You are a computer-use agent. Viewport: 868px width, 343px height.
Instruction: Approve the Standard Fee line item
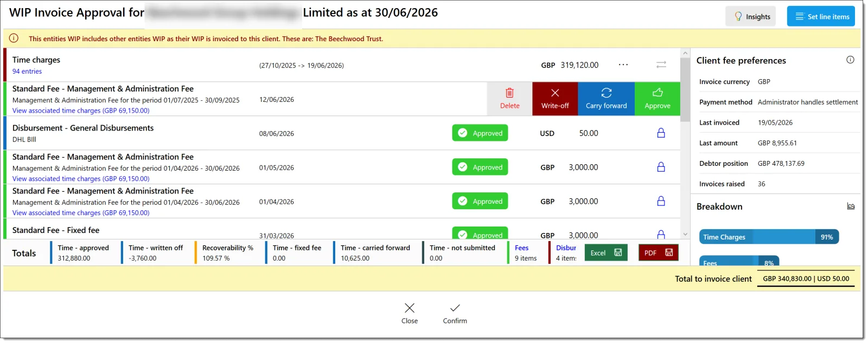pos(658,99)
